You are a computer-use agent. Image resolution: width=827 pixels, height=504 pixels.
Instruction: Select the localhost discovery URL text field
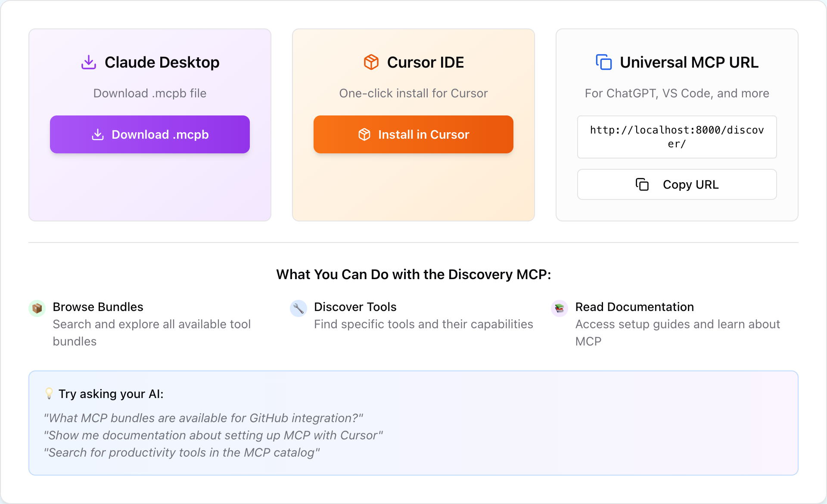pos(677,137)
